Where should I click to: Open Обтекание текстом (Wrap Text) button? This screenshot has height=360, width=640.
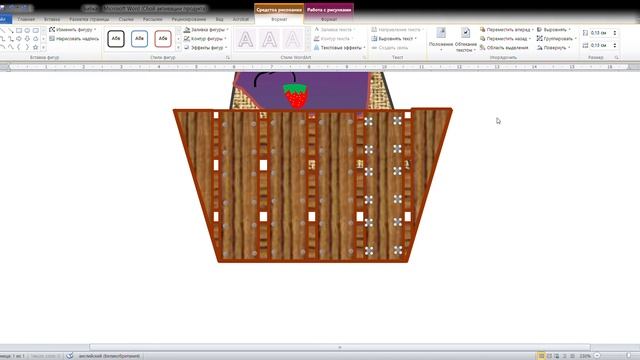click(x=466, y=40)
